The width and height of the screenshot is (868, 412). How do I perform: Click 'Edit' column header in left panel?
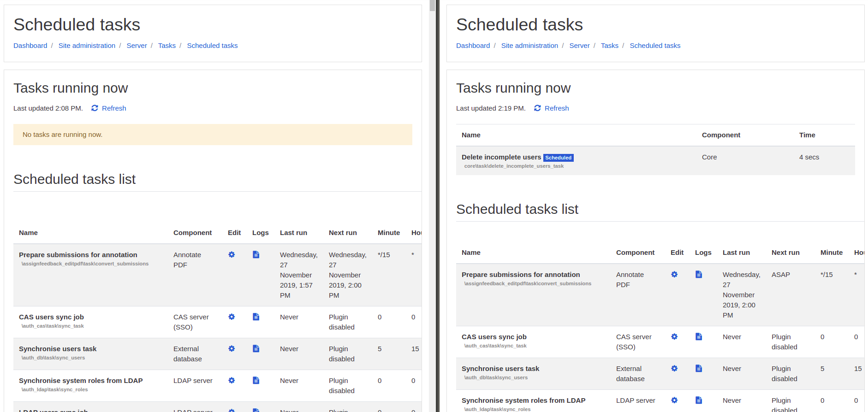pyautogui.click(x=234, y=233)
